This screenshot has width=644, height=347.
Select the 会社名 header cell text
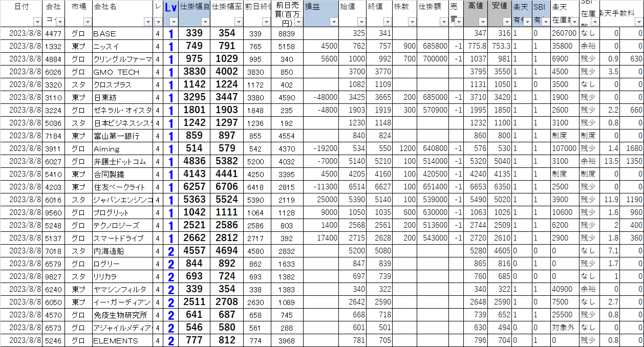pyautogui.click(x=105, y=7)
